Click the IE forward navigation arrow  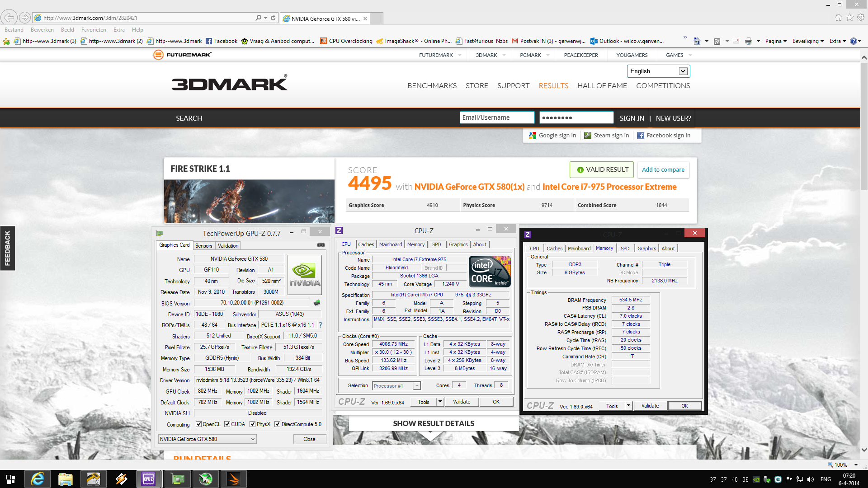[25, 18]
